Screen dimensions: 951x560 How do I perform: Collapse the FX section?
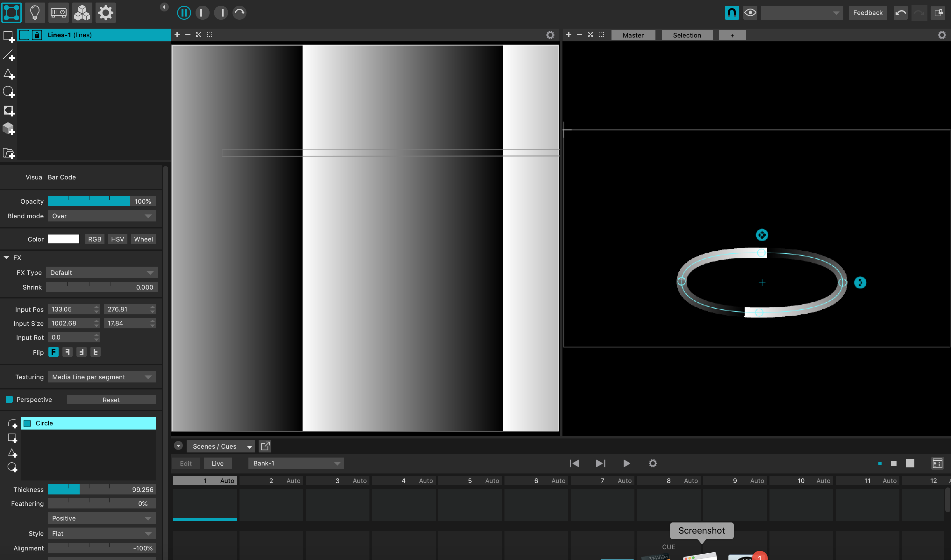click(x=6, y=257)
